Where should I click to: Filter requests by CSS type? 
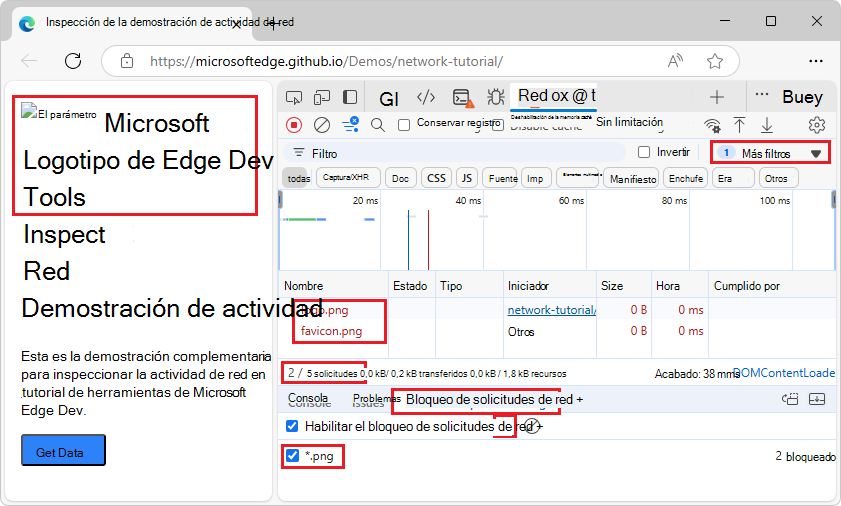[x=436, y=178]
